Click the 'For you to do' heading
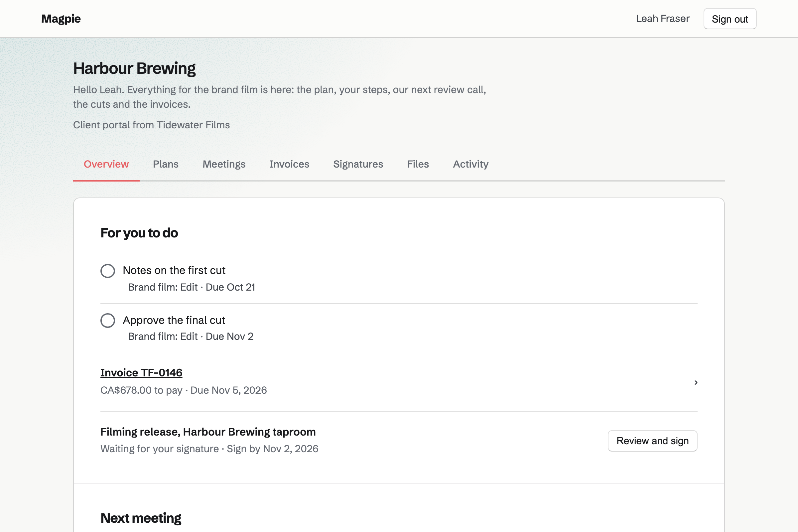The height and width of the screenshot is (532, 798). [139, 233]
